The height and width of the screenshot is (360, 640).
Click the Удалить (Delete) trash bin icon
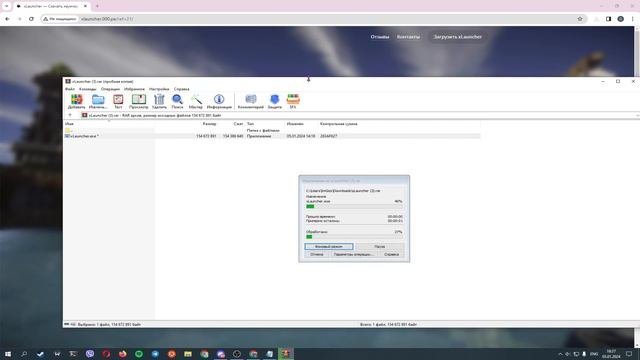click(x=159, y=101)
